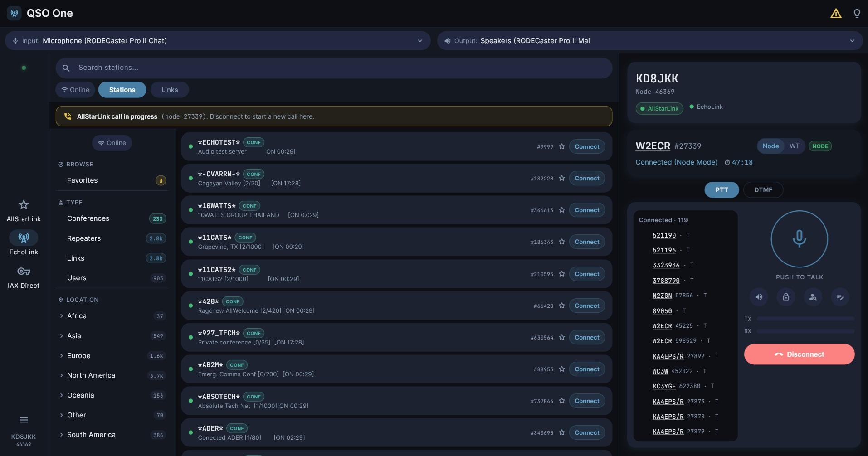Expand the North America location group

[x=112, y=375]
